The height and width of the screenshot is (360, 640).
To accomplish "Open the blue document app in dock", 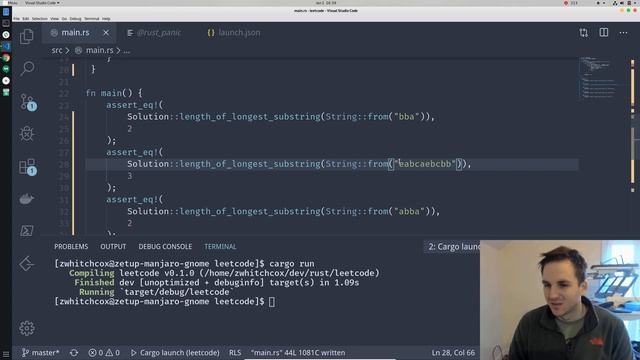I will pos(6,12).
